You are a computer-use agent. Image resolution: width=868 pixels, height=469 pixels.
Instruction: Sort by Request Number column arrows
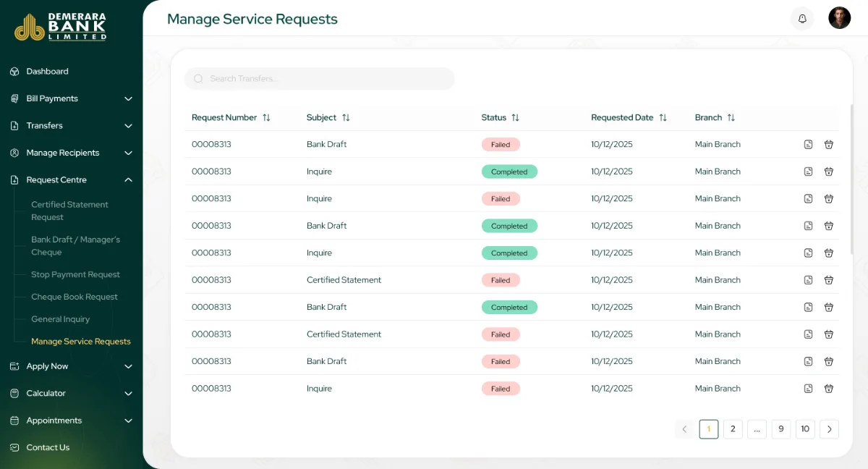pyautogui.click(x=266, y=118)
